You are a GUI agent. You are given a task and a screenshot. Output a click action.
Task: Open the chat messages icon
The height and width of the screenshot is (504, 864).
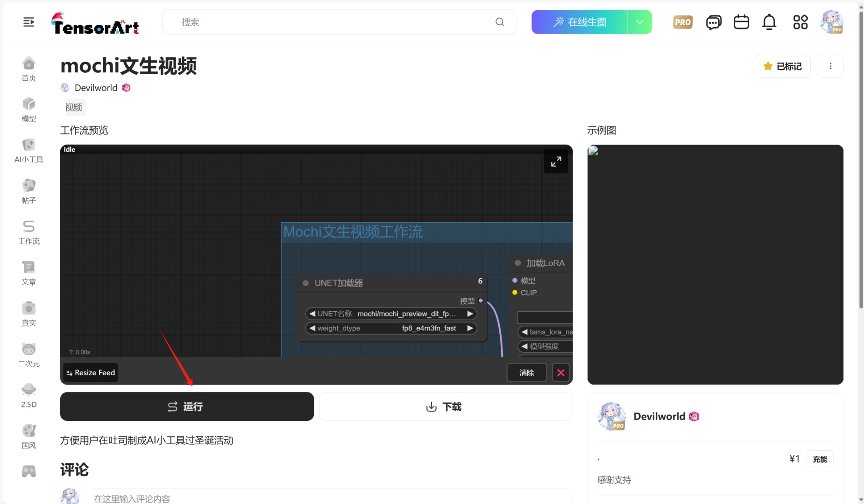[714, 22]
